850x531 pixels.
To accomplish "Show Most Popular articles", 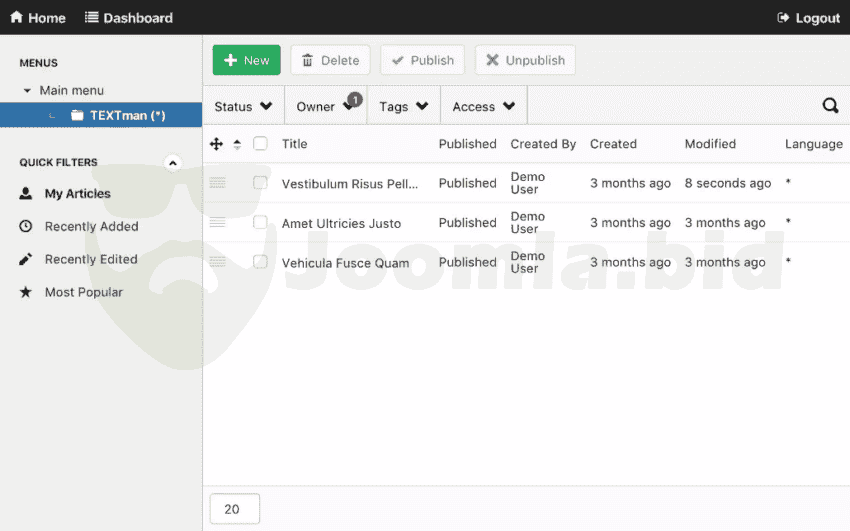I will click(x=83, y=292).
